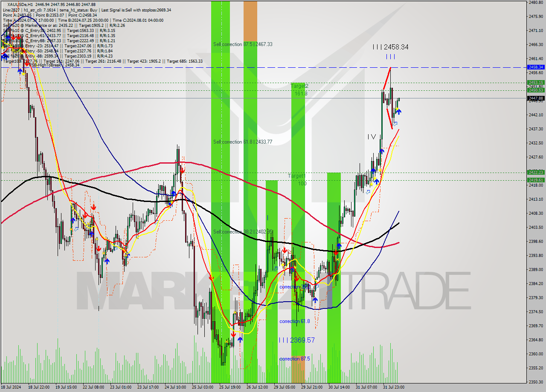The image size is (546, 392).
Task: Click the 'Target 423: 1905.2' text
Action: click(144, 61)
